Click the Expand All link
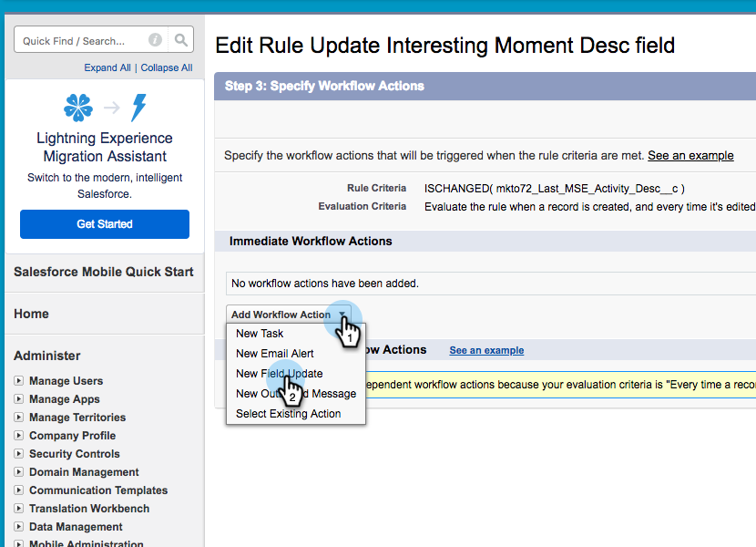The image size is (756, 547). click(x=107, y=67)
